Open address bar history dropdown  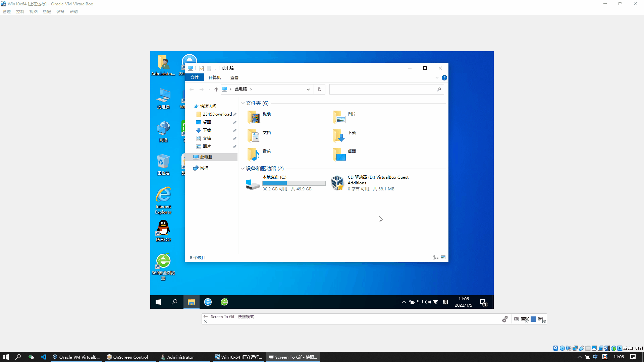point(308,89)
